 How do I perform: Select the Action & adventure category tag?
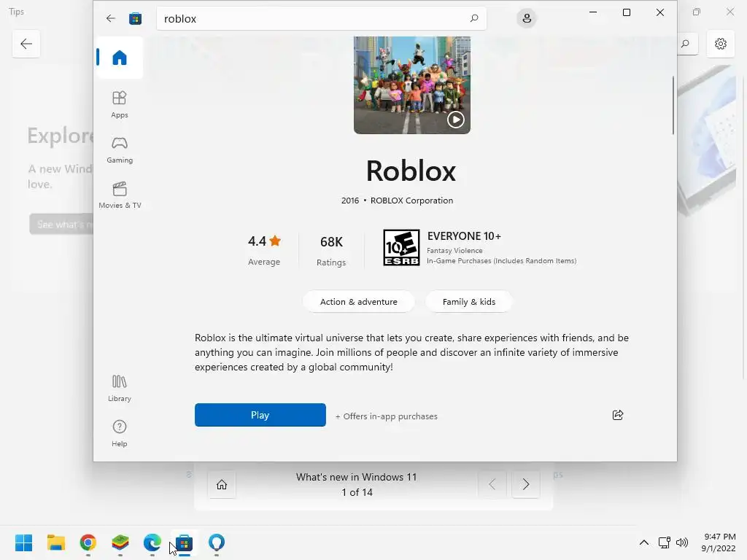pyautogui.click(x=358, y=301)
